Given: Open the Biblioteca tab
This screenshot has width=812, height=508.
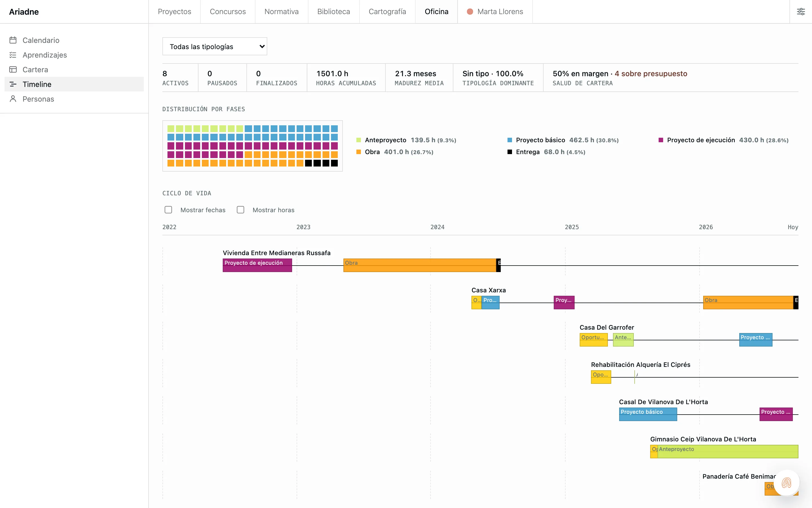Looking at the screenshot, I should coord(334,12).
